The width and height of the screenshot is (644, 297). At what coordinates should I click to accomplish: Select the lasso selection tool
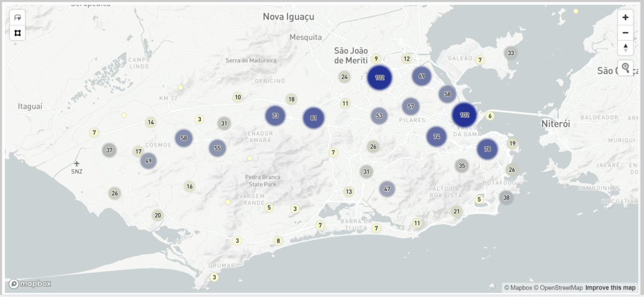point(17,18)
